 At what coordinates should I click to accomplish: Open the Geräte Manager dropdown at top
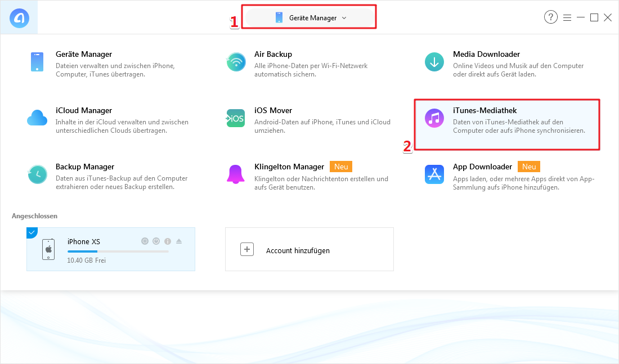310,18
